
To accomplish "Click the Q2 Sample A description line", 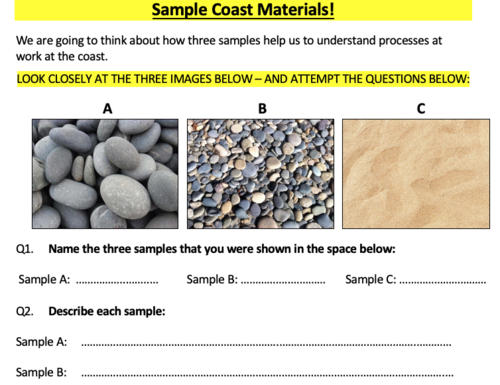I will click(x=266, y=345).
